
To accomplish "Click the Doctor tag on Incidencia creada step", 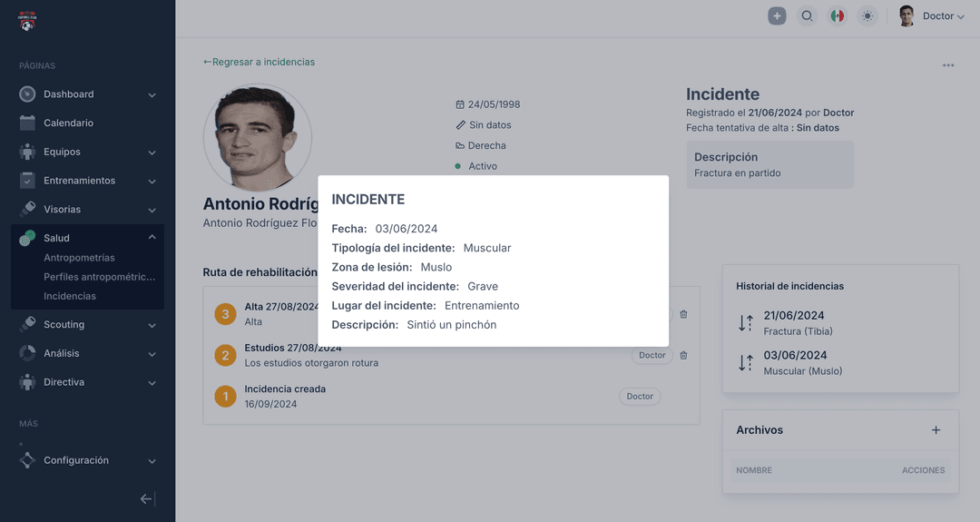I will tap(640, 397).
